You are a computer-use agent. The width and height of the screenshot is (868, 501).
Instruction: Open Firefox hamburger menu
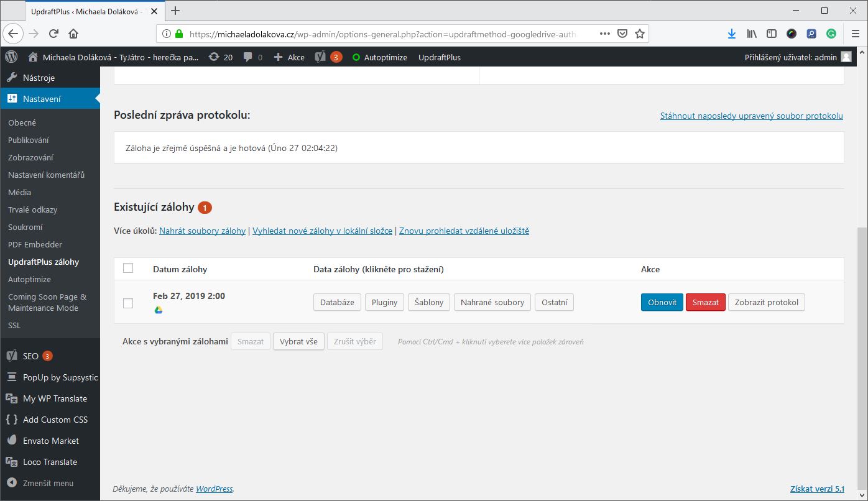(x=854, y=34)
